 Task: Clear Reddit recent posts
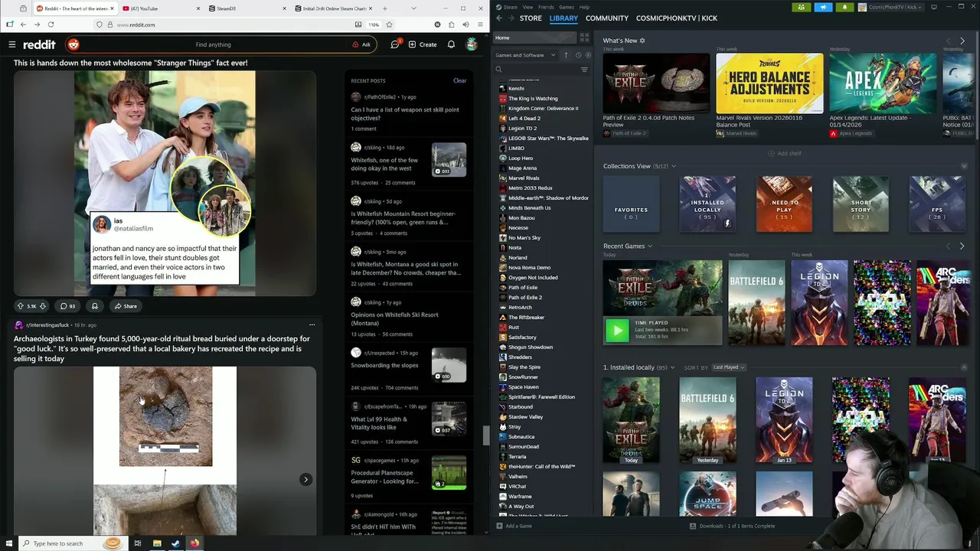click(x=459, y=80)
